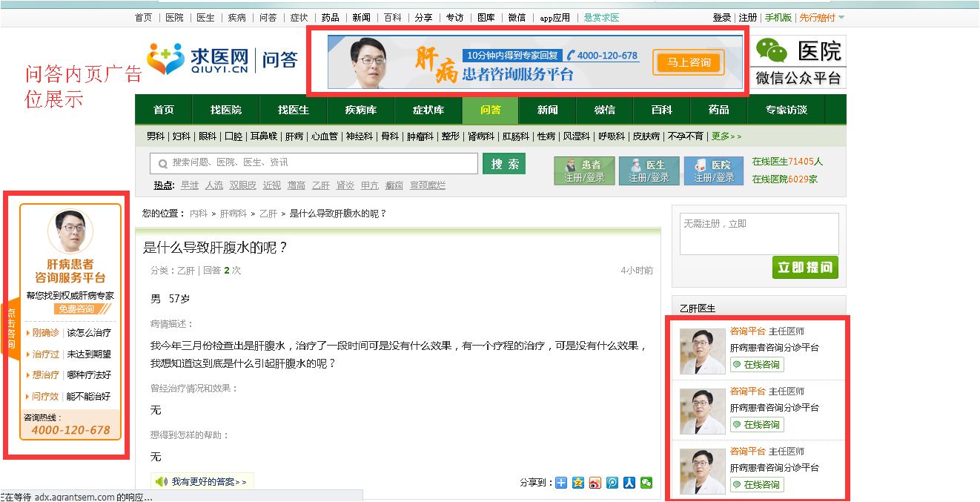The image size is (980, 502).
Task: Click phone icon next to 4000-120-678 in banner
Action: point(572,55)
